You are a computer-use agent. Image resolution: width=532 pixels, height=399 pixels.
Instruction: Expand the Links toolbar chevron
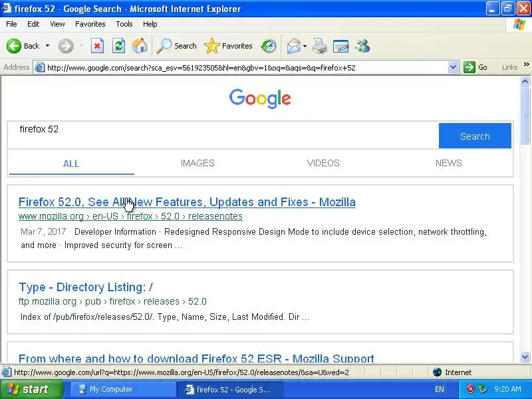point(526,64)
